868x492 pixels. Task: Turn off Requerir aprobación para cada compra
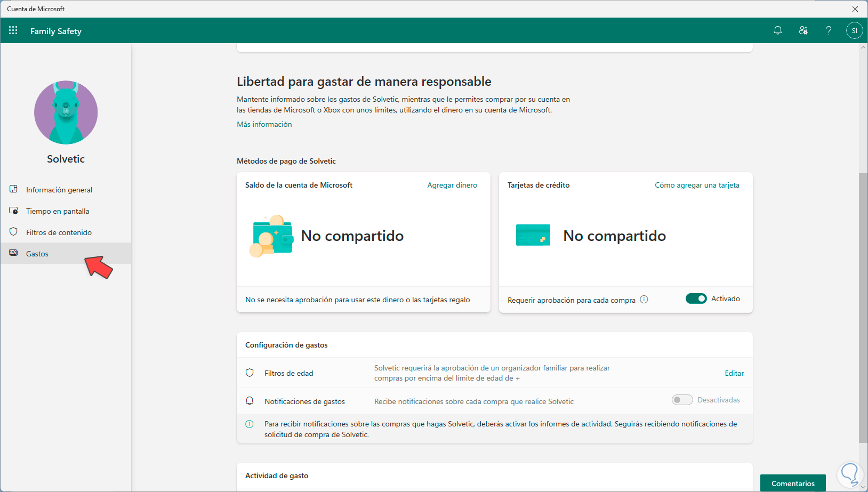point(696,299)
